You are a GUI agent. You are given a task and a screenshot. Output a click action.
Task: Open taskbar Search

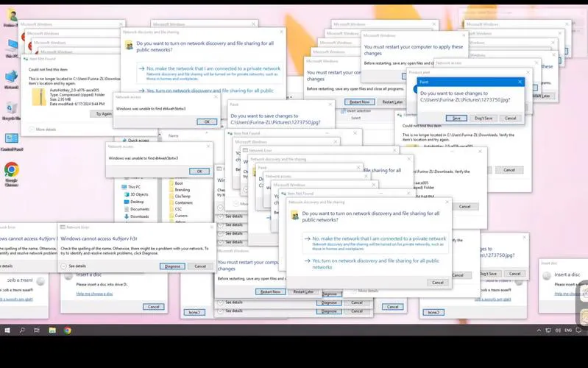(22, 330)
